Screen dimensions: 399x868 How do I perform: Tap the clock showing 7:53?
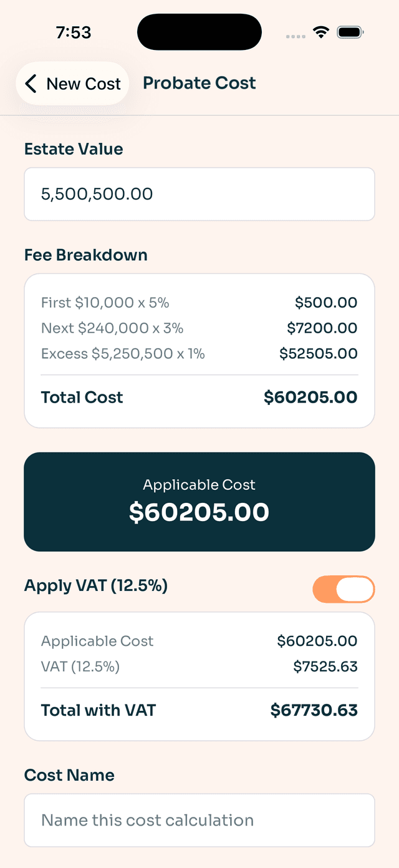point(73,32)
